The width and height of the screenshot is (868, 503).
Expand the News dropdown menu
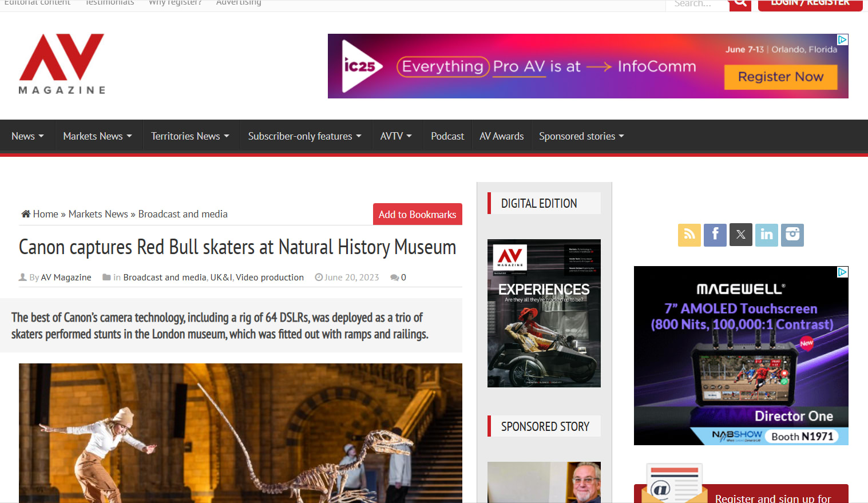[27, 136]
